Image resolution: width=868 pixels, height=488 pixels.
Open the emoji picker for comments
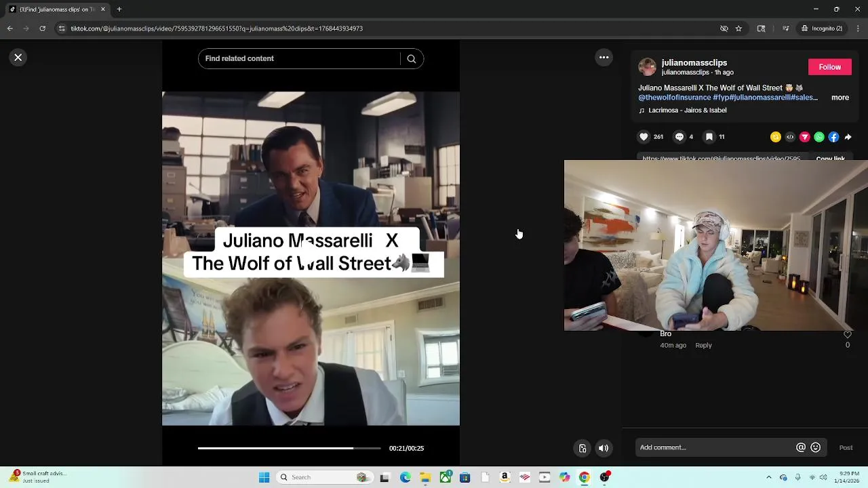pyautogui.click(x=816, y=447)
